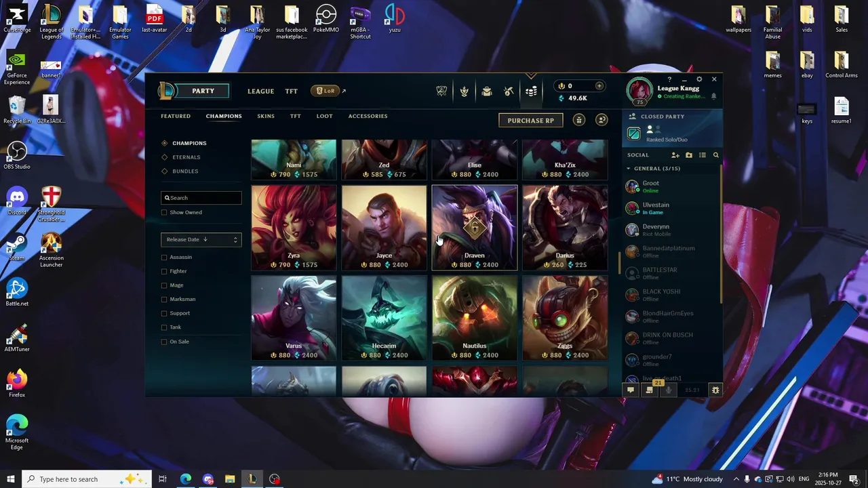
Task: Check the Tank filter
Action: [x=164, y=327]
